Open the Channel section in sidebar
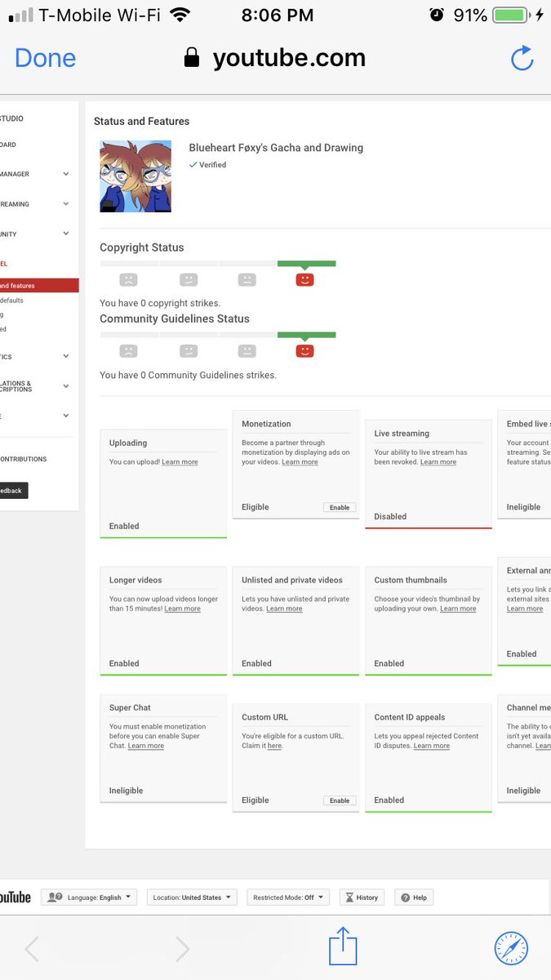Image resolution: width=551 pixels, height=980 pixels. (5, 264)
